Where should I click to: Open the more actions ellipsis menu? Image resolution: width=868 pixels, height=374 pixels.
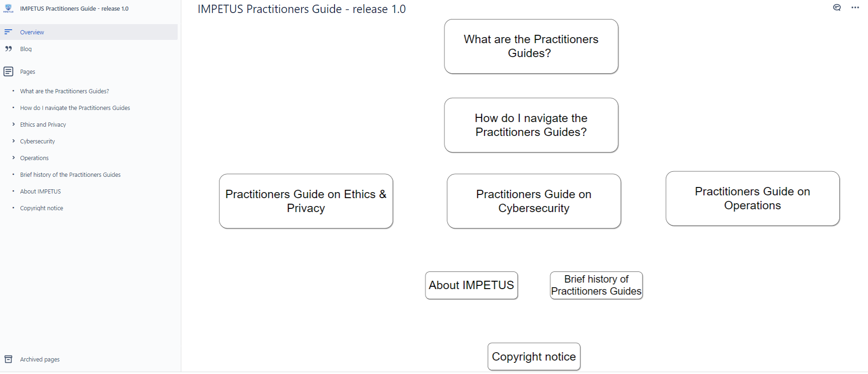pos(855,7)
